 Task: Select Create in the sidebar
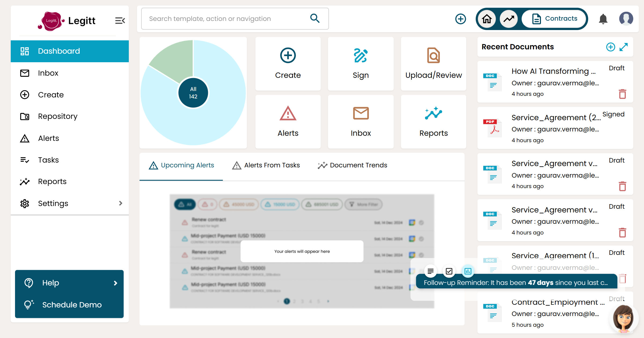(x=70, y=95)
